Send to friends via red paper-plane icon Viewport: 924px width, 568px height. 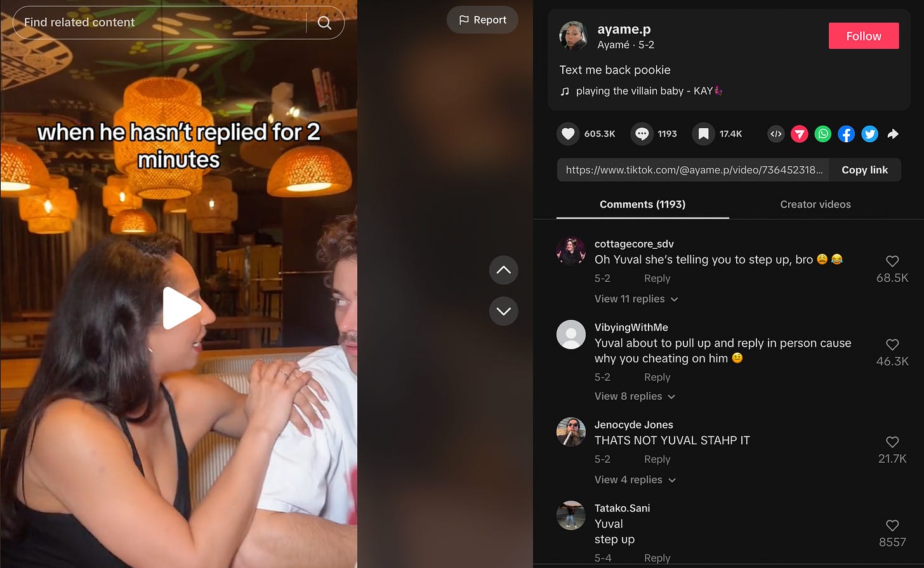pyautogui.click(x=799, y=134)
